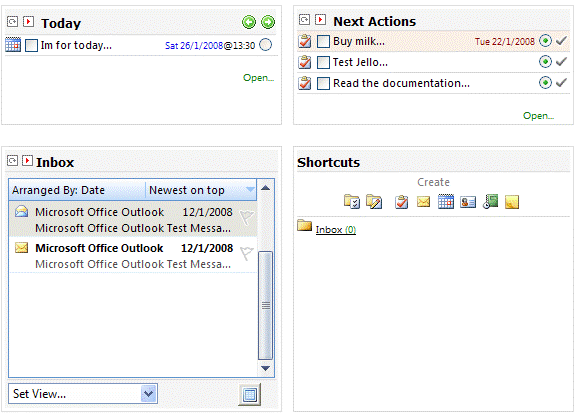The height and width of the screenshot is (418, 575).
Task: Flag the bold unread Outlook test message
Action: (247, 254)
